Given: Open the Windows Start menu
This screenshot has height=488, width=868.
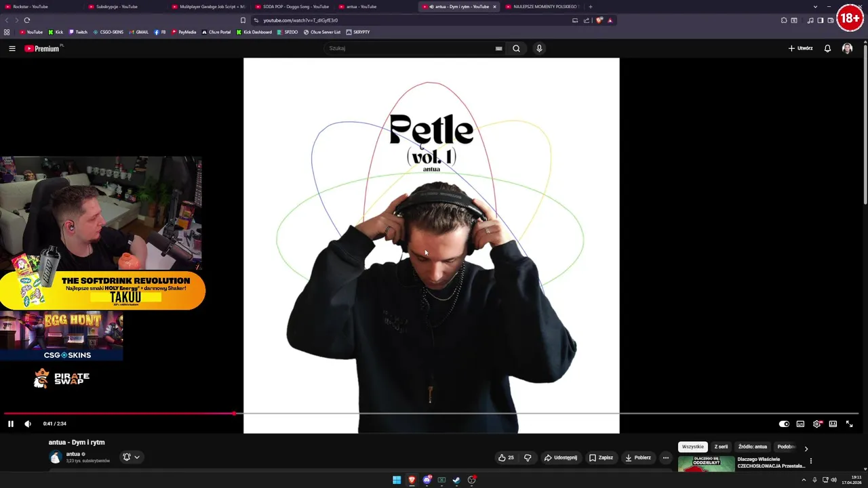Looking at the screenshot, I should 397,480.
